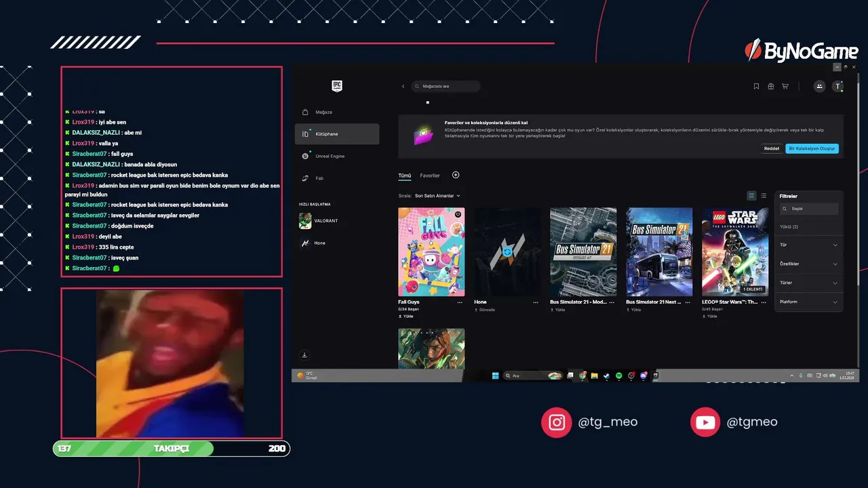Open the Windows Start menu
The height and width of the screenshot is (488, 868).
(x=495, y=375)
